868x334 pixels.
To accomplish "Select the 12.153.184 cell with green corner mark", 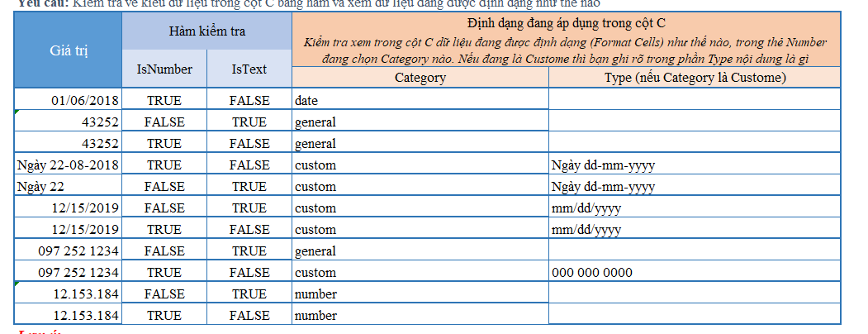I will pyautogui.click(x=68, y=293).
